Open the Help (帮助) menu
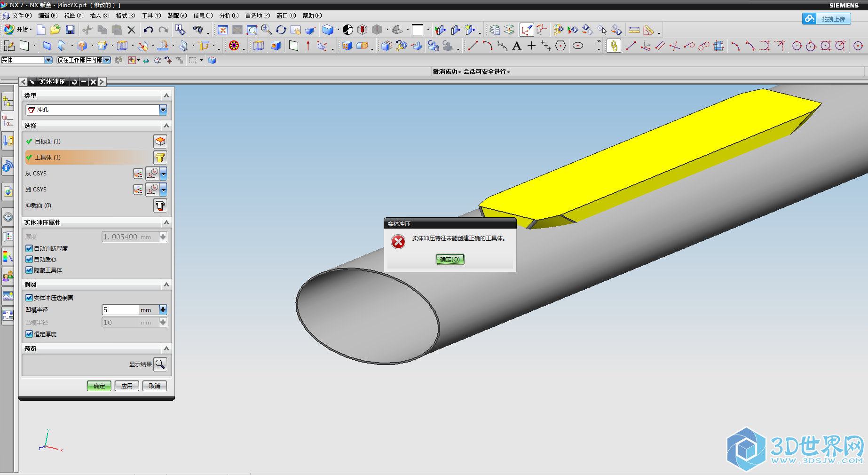 [x=312, y=16]
